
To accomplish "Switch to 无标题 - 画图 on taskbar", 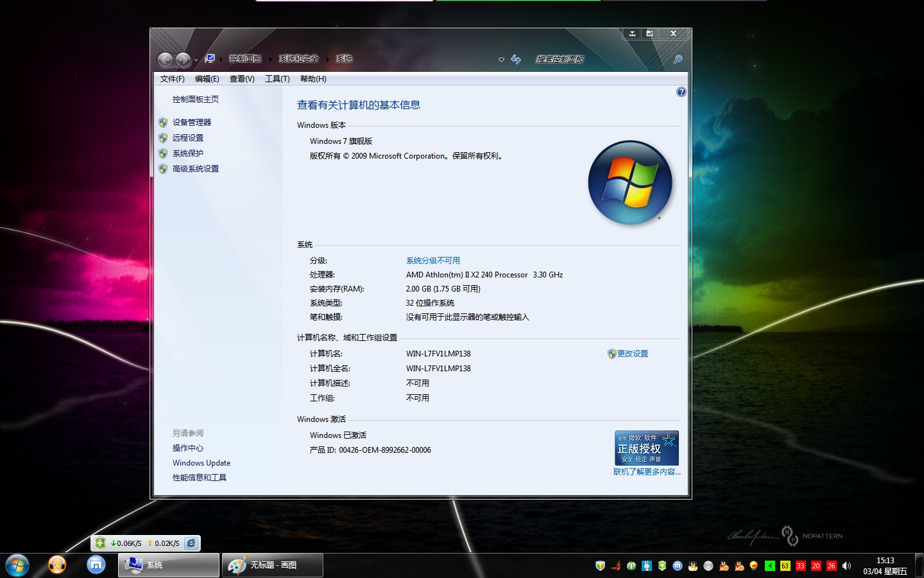I will click(x=273, y=565).
